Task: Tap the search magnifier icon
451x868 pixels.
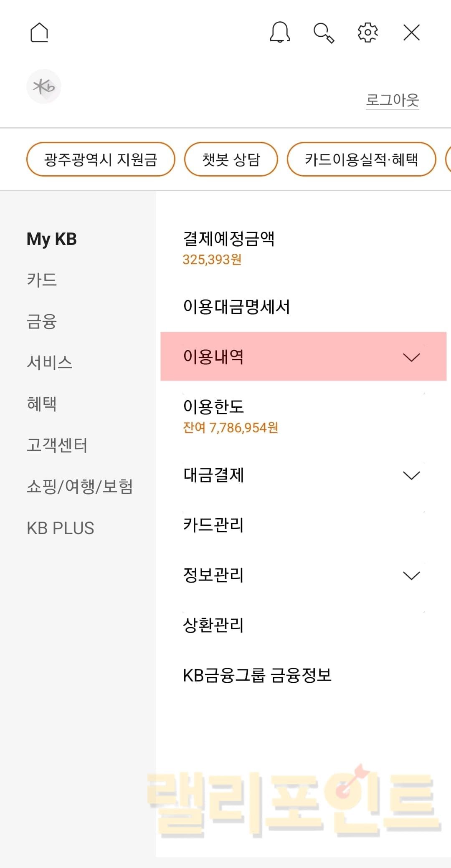Action: tap(324, 33)
